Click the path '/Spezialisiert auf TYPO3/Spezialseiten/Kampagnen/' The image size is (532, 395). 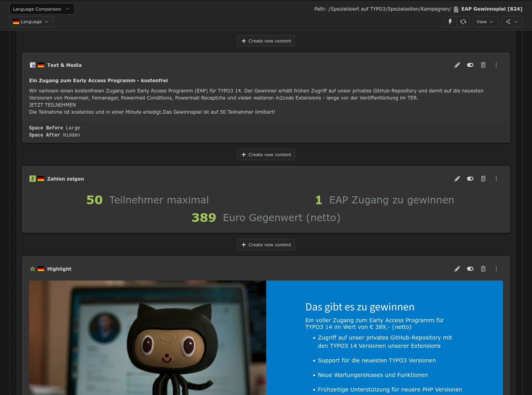click(389, 9)
